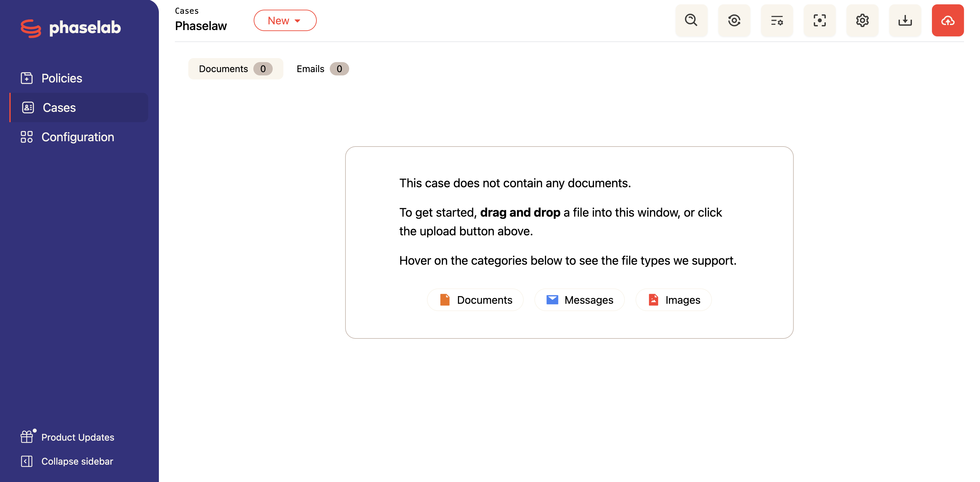Click the collapse sidebar panel icon
Image resolution: width=980 pixels, height=482 pixels.
[x=27, y=461]
